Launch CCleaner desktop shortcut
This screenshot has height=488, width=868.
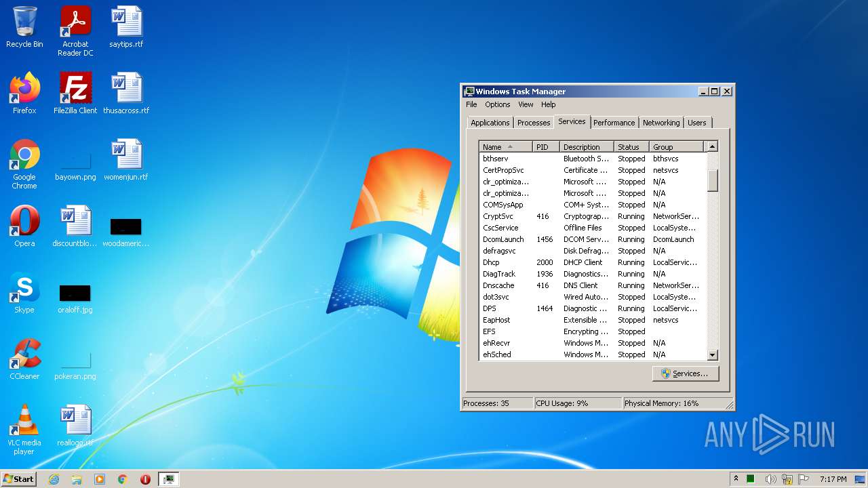[24, 359]
